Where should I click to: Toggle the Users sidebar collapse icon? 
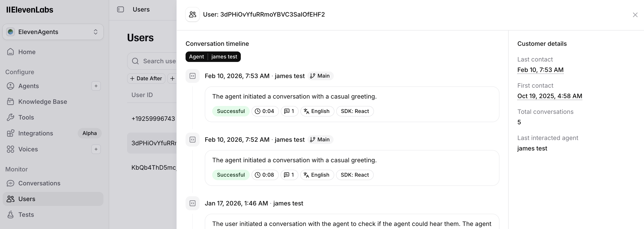pyautogui.click(x=121, y=9)
